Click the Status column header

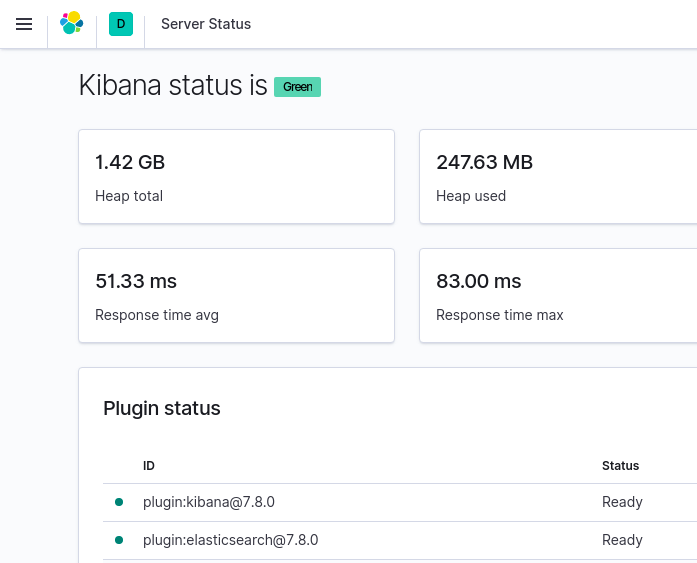[621, 466]
